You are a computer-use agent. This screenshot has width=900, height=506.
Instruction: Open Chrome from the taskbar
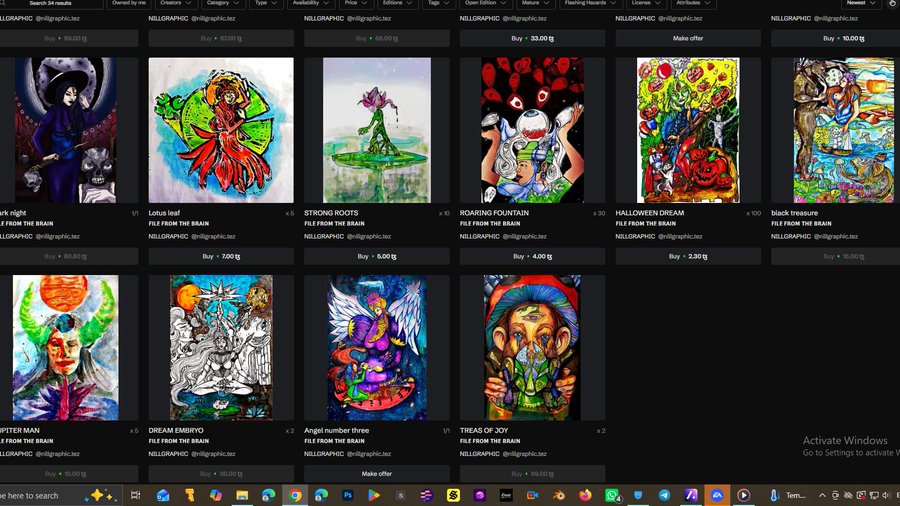click(295, 495)
